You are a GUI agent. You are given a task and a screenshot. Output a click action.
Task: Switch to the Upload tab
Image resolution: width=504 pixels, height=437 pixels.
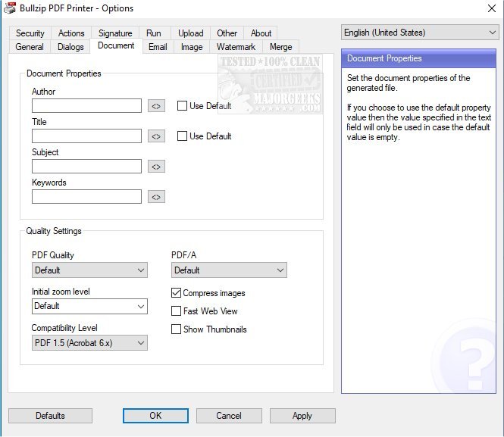coord(190,33)
